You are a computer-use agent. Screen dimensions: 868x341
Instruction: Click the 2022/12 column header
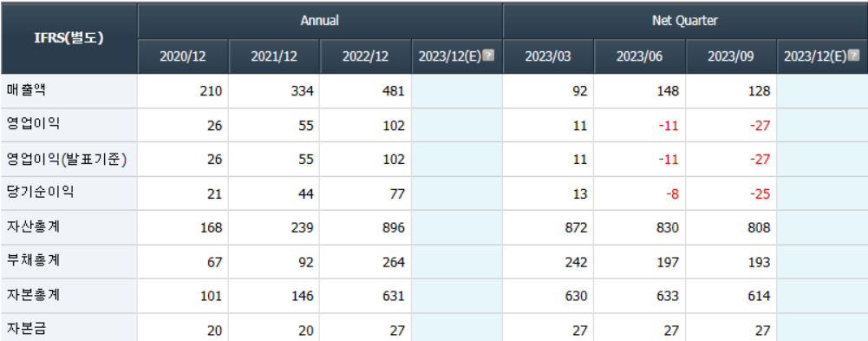tap(365, 56)
